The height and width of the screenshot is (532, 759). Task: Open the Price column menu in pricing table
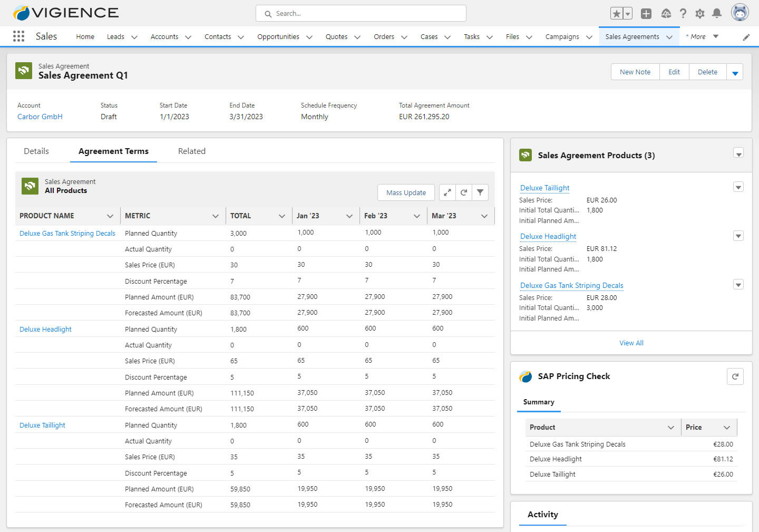(727, 428)
